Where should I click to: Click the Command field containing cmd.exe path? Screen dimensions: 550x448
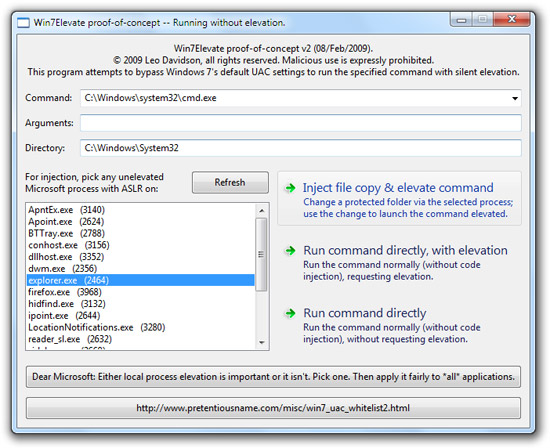point(301,98)
